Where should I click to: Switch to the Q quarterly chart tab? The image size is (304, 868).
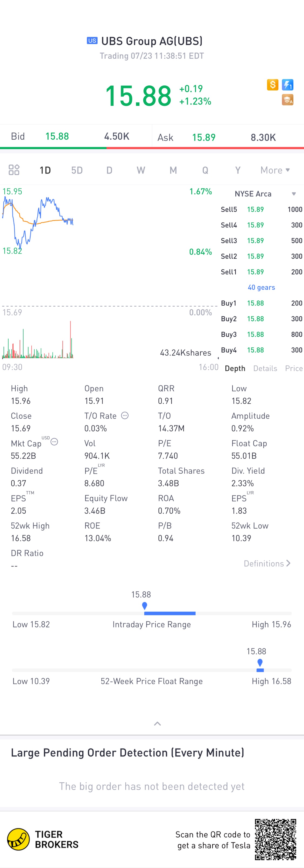(x=205, y=170)
